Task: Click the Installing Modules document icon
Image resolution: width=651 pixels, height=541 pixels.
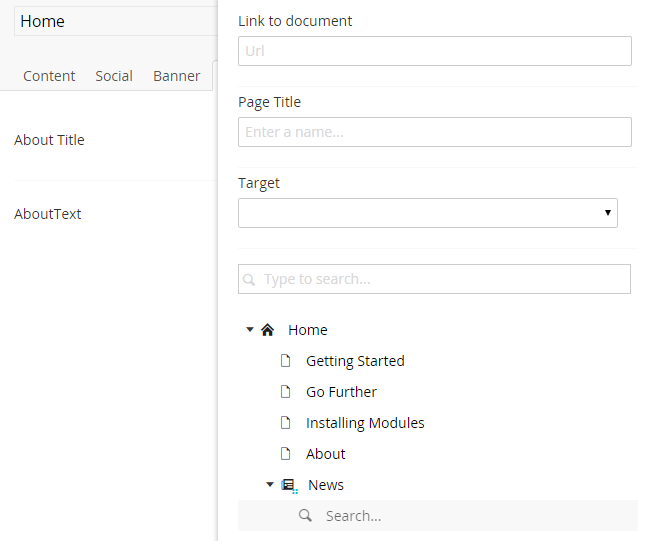Action: tap(285, 423)
